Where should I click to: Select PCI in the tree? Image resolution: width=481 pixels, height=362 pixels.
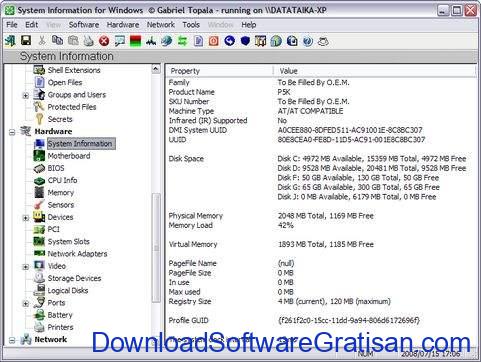click(54, 229)
